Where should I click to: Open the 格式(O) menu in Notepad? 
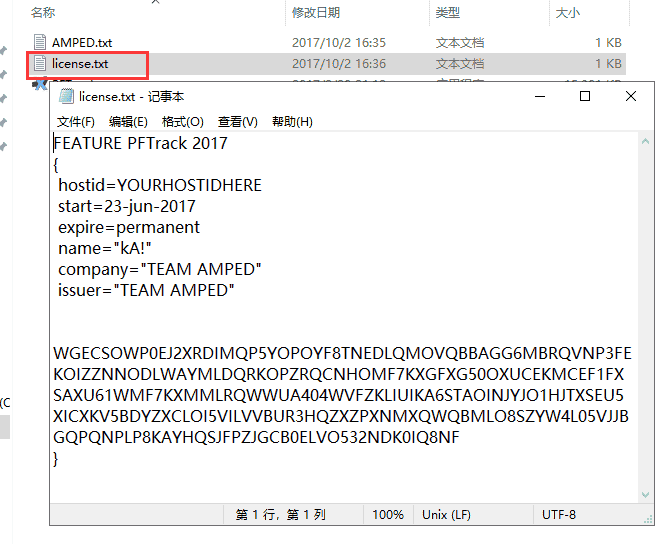(182, 122)
